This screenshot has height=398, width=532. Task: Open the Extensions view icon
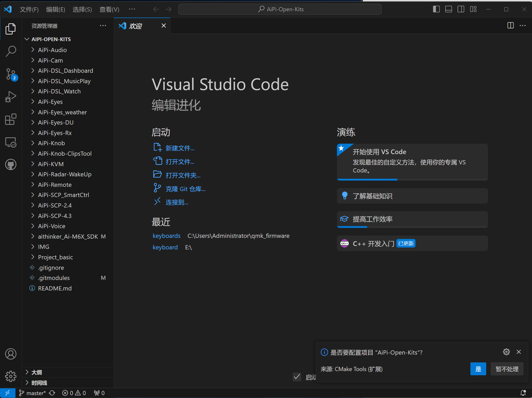pos(11,119)
